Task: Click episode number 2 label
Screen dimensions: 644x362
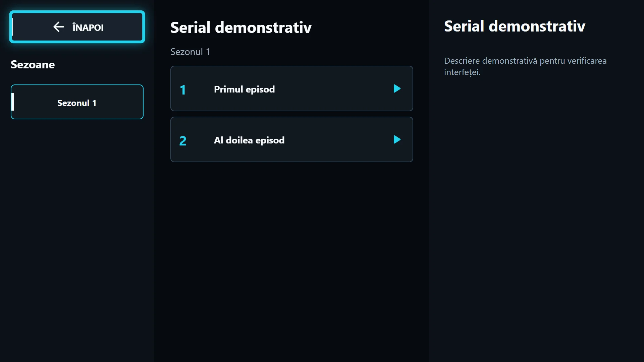Action: [183, 141]
